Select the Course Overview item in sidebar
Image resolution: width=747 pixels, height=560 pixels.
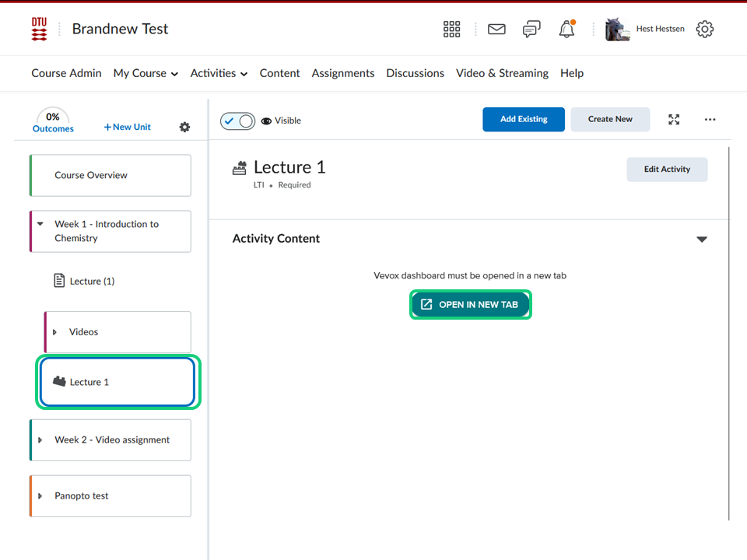[110, 176]
